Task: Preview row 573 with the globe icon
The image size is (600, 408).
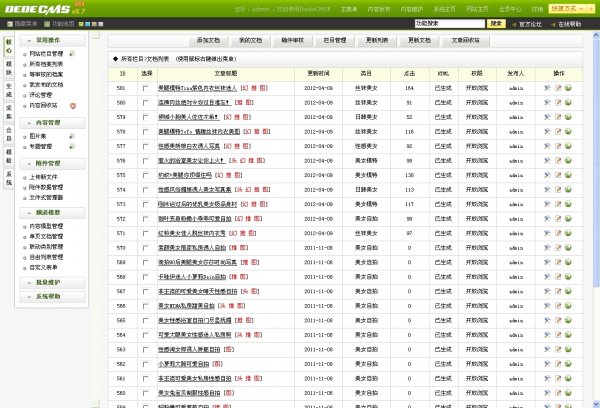Action: click(568, 204)
